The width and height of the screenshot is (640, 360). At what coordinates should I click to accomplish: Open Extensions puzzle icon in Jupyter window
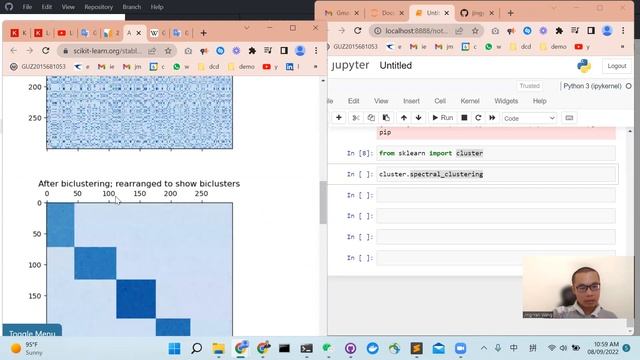click(559, 31)
